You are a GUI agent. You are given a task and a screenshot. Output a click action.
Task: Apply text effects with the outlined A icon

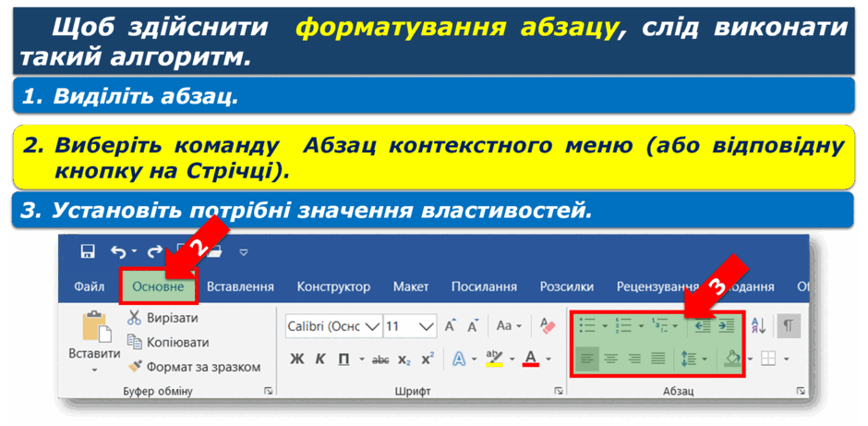click(458, 359)
